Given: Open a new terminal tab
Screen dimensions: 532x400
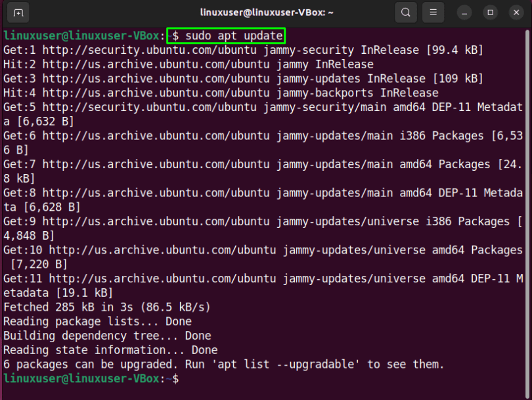Looking at the screenshot, I should (x=18, y=12).
